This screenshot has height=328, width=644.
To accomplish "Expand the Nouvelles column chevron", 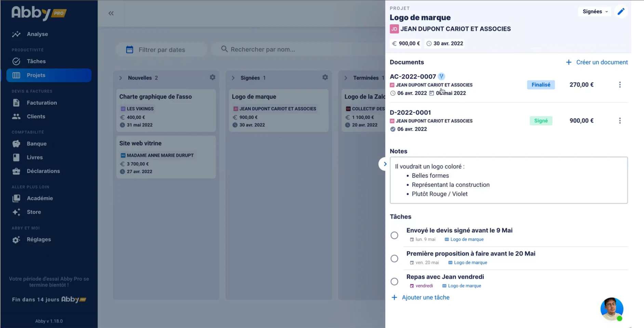I will [121, 78].
